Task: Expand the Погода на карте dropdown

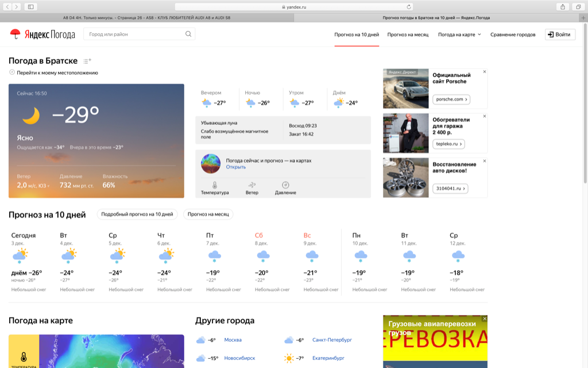Action: point(459,34)
